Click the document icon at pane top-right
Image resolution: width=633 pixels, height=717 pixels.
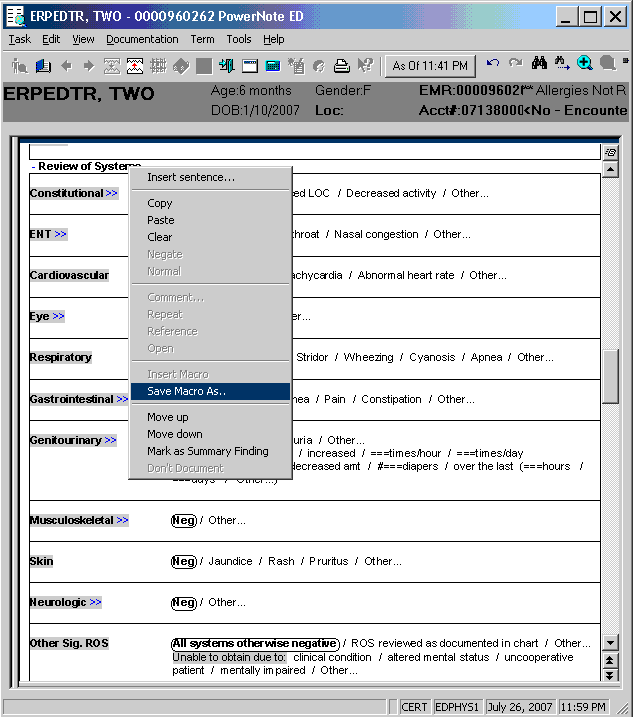click(x=610, y=152)
